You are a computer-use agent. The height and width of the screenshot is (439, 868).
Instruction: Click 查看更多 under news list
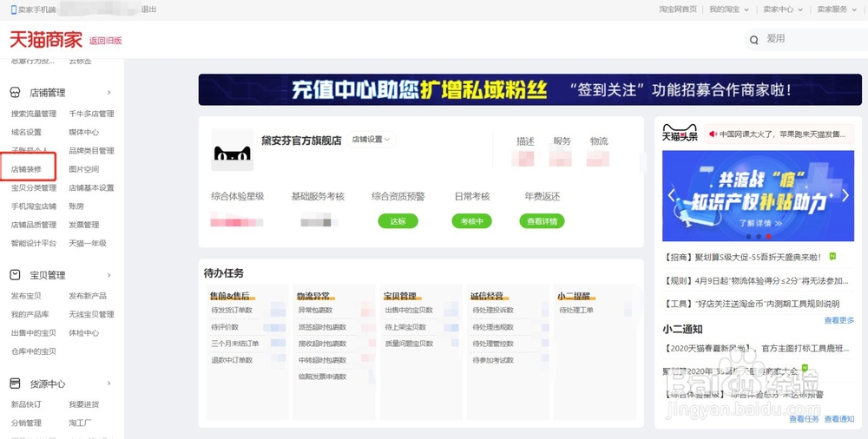(839, 320)
